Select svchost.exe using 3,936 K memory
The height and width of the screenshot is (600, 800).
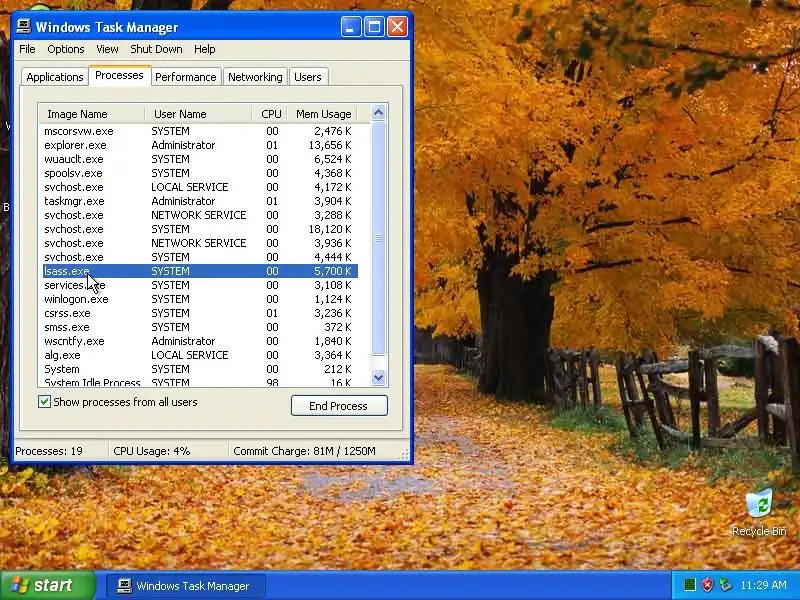coord(200,243)
